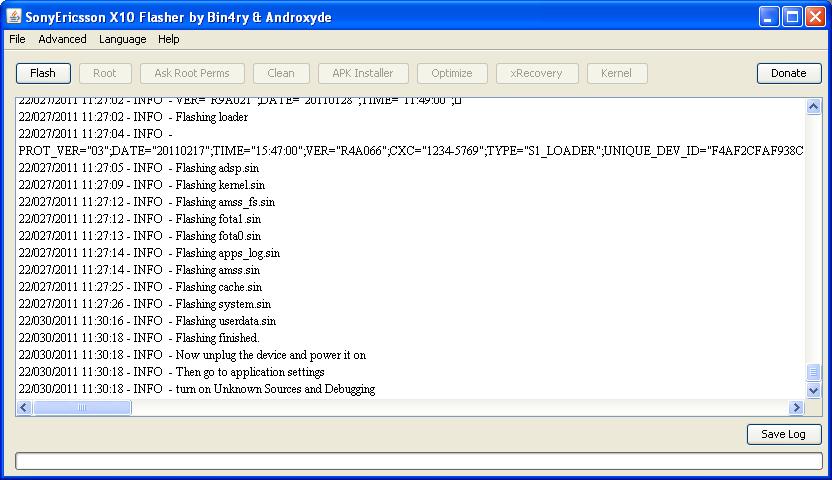Click the 'Flashing fota0.sin' log entry
The image size is (832, 480).
[x=140, y=235]
